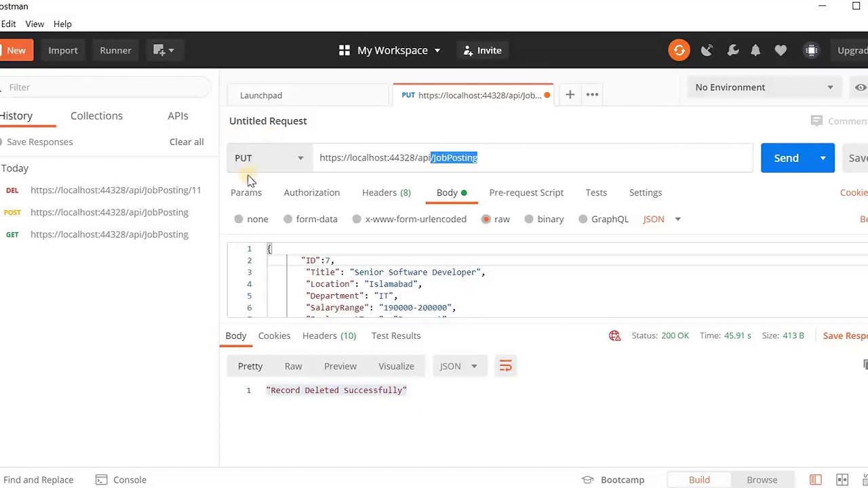868x488 pixels.
Task: Switch response view to Visualize
Action: pyautogui.click(x=396, y=366)
